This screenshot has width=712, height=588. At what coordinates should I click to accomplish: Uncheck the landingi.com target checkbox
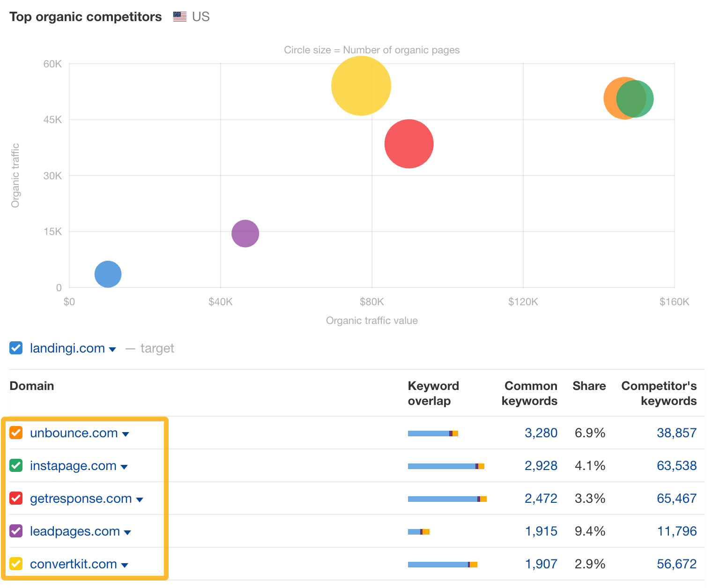(16, 348)
